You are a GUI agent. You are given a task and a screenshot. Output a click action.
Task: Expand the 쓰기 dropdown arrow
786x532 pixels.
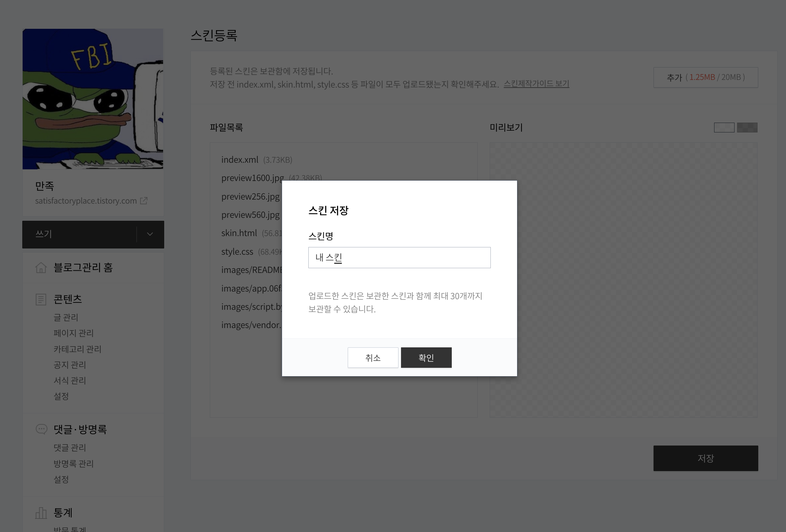tap(150, 234)
